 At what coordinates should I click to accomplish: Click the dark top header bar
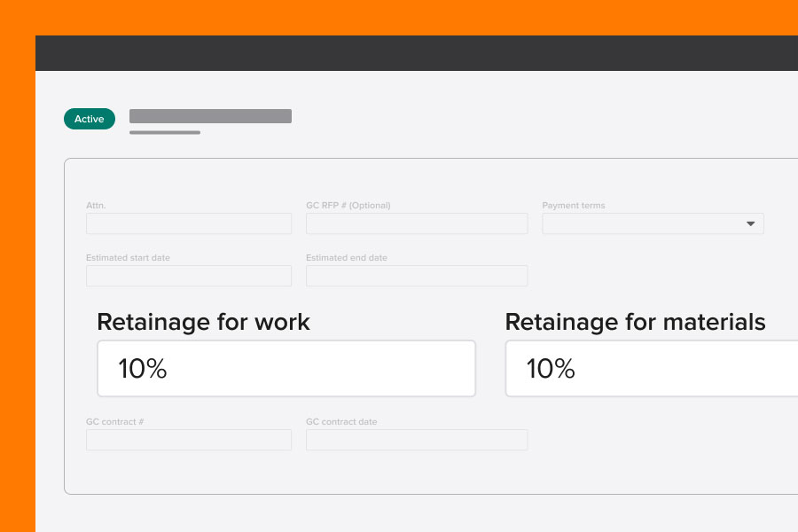[x=417, y=52]
